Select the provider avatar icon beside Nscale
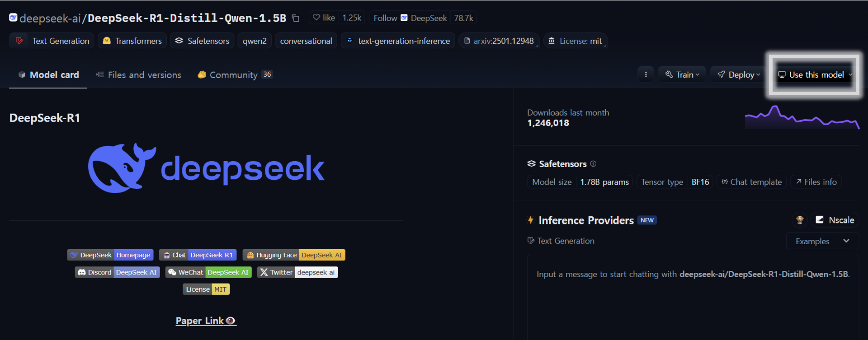 [x=800, y=220]
